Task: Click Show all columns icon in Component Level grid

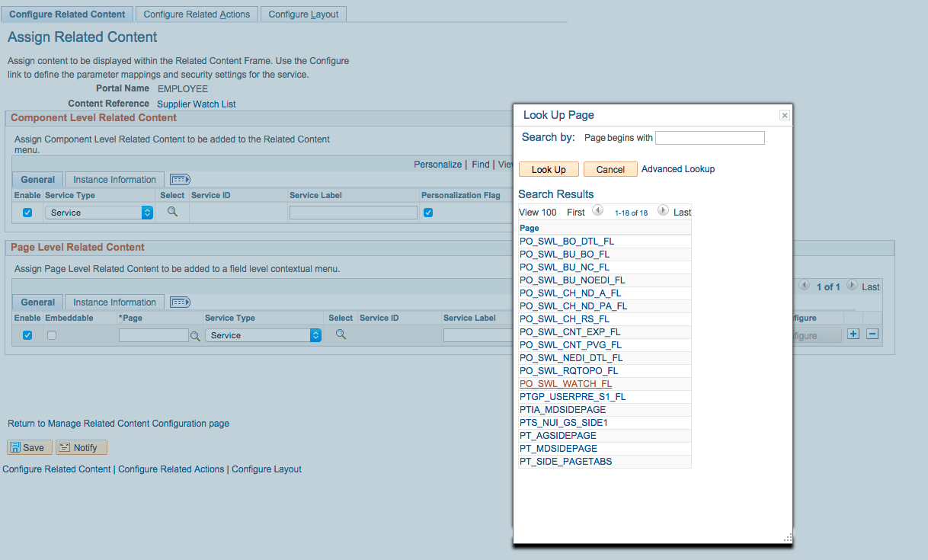Action: [x=180, y=180]
